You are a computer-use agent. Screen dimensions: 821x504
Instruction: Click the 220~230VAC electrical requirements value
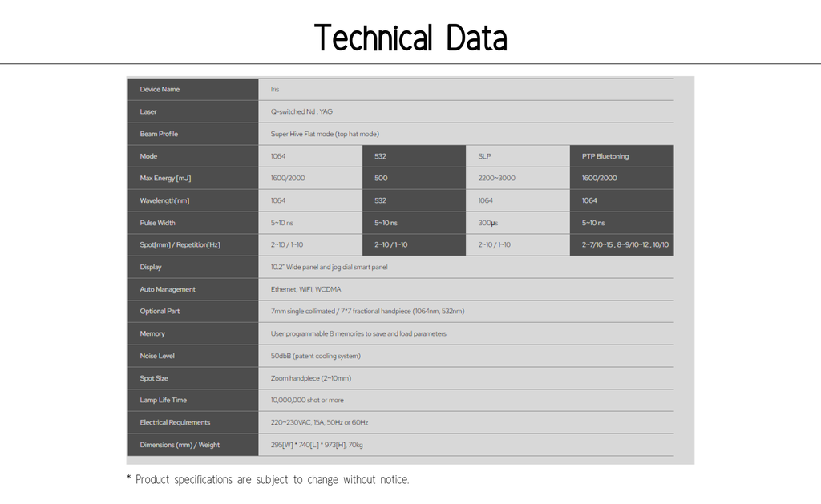[x=319, y=422]
